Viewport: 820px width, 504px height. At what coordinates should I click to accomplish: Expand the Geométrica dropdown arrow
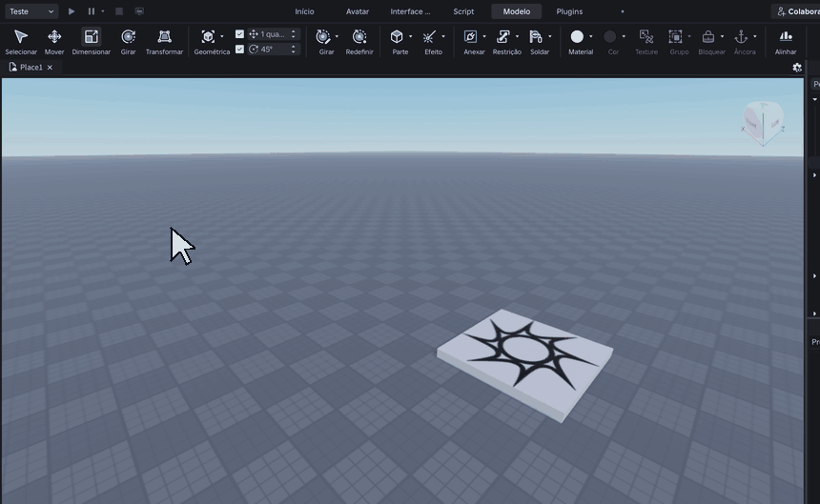[222, 36]
